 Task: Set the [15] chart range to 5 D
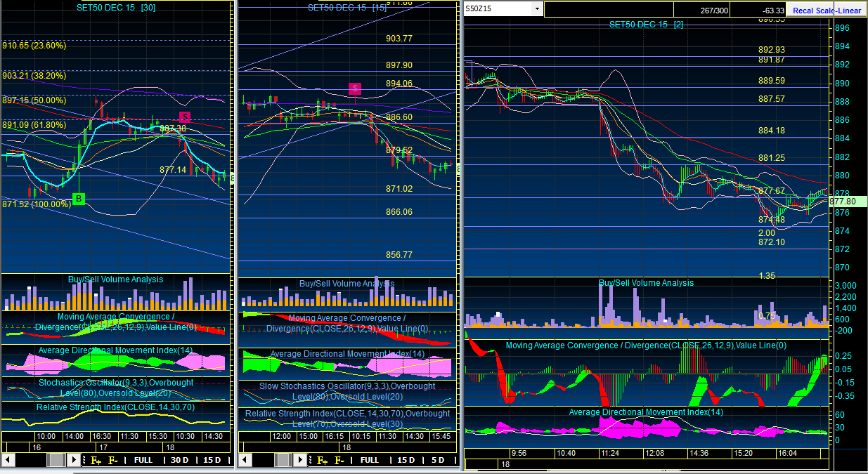437,460
